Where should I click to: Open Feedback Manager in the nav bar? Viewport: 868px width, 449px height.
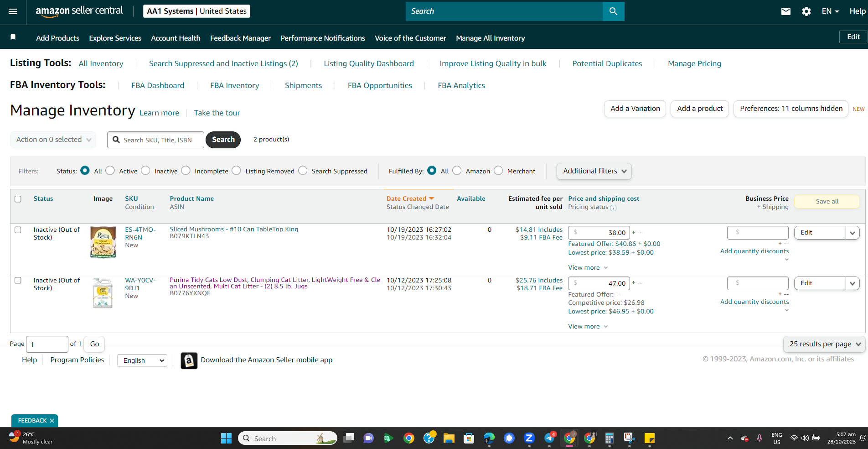tap(240, 38)
